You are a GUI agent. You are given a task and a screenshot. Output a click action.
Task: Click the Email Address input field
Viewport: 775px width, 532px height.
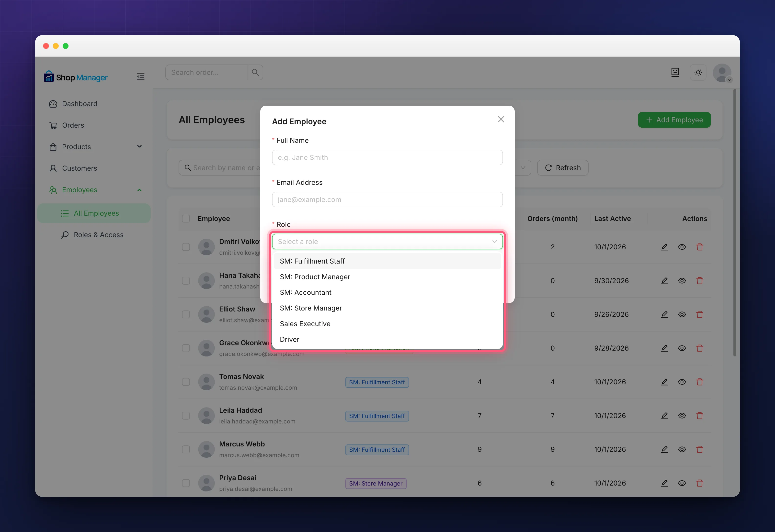point(387,200)
